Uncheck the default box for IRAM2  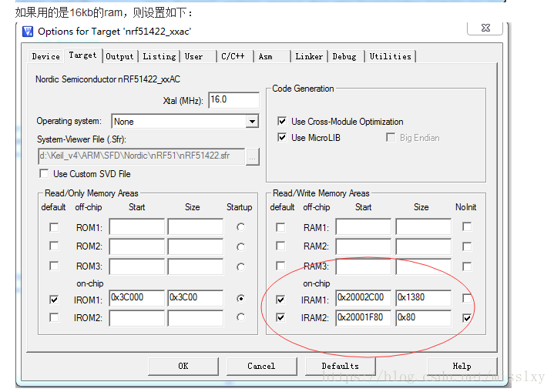tap(280, 317)
